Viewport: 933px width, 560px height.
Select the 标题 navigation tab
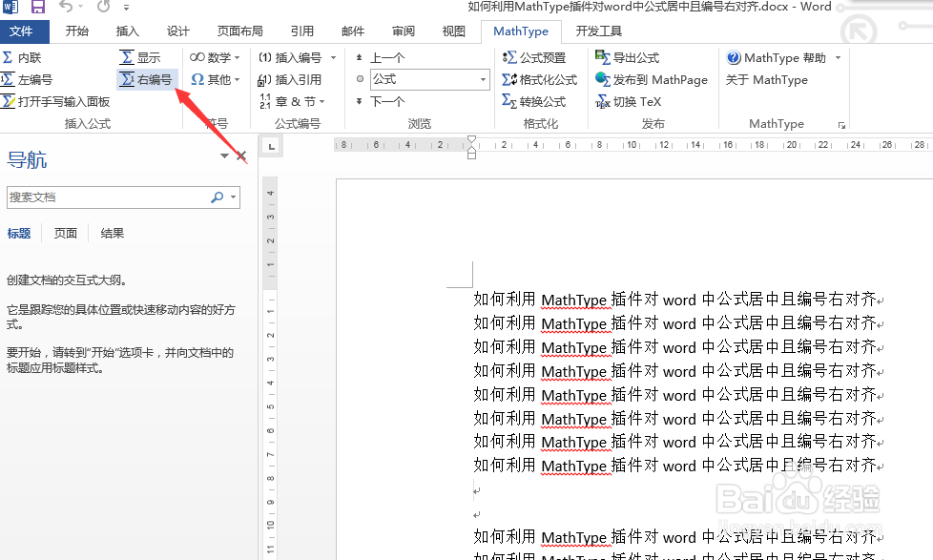[18, 234]
